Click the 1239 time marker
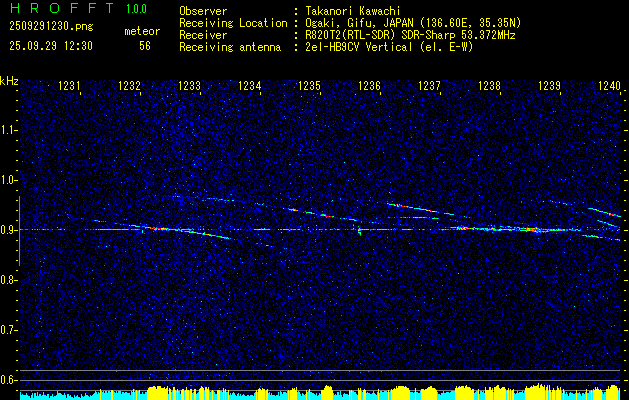The width and height of the screenshot is (629, 400). [x=550, y=86]
